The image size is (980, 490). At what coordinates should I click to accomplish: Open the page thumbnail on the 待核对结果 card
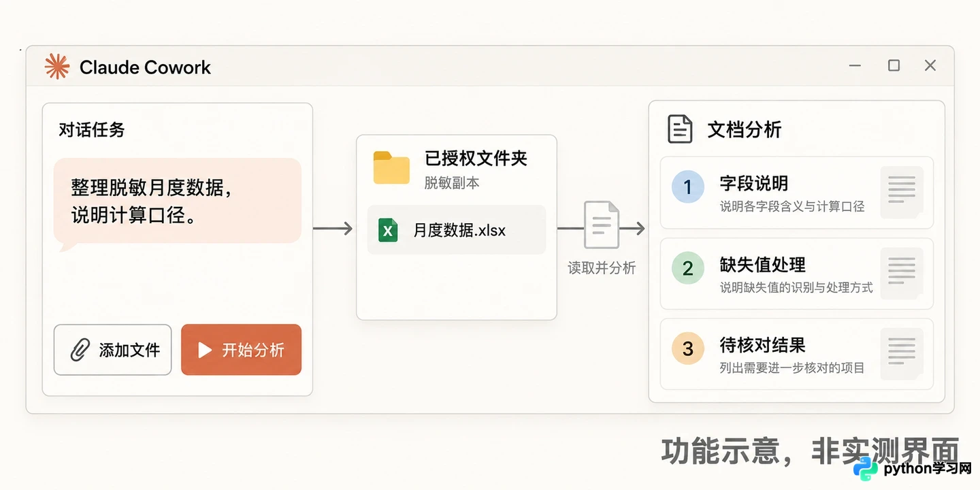tap(902, 354)
